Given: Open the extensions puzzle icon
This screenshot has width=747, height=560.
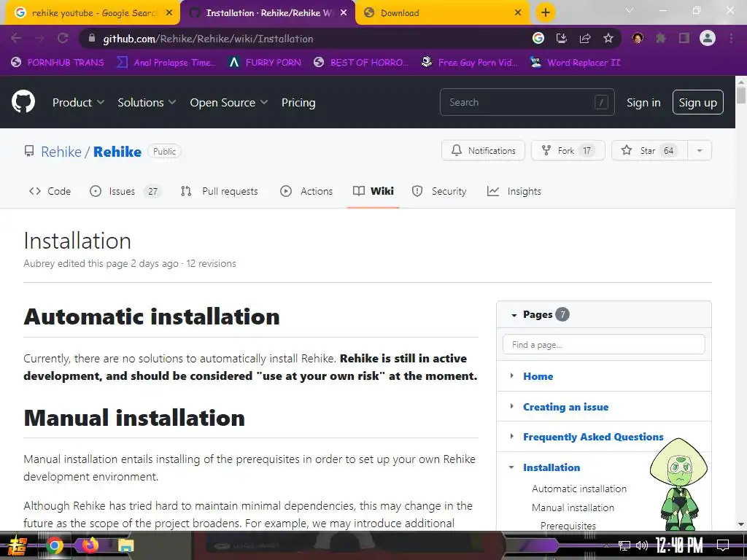Looking at the screenshot, I should (x=661, y=39).
